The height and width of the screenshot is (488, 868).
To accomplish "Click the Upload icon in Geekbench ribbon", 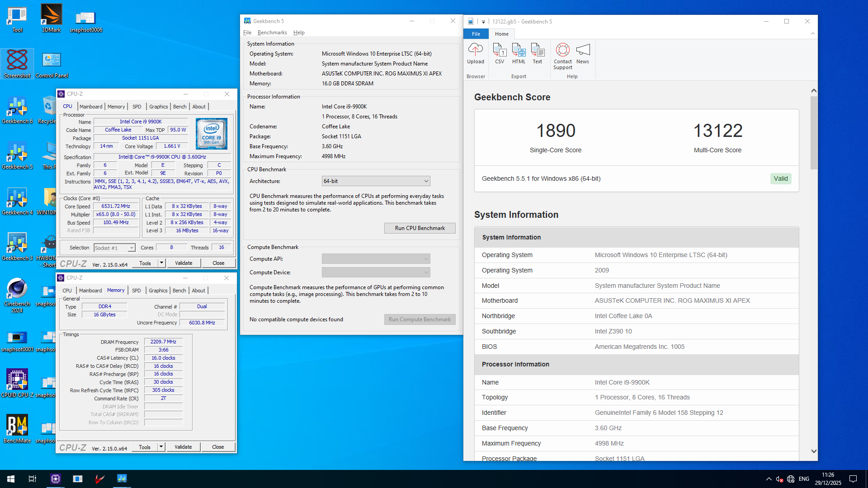I will [475, 53].
